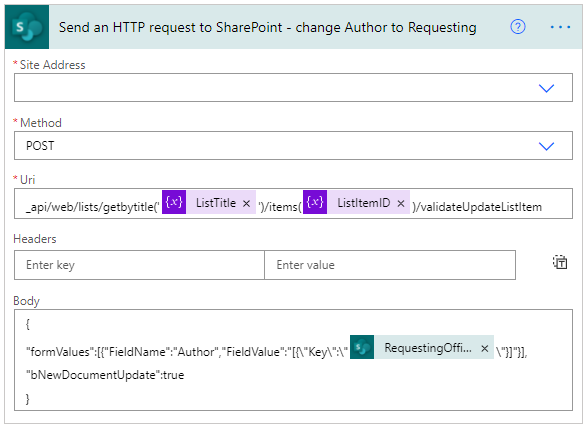This screenshot has height=429, width=588.
Task: Switch headers to text mode icon
Action: point(560,262)
